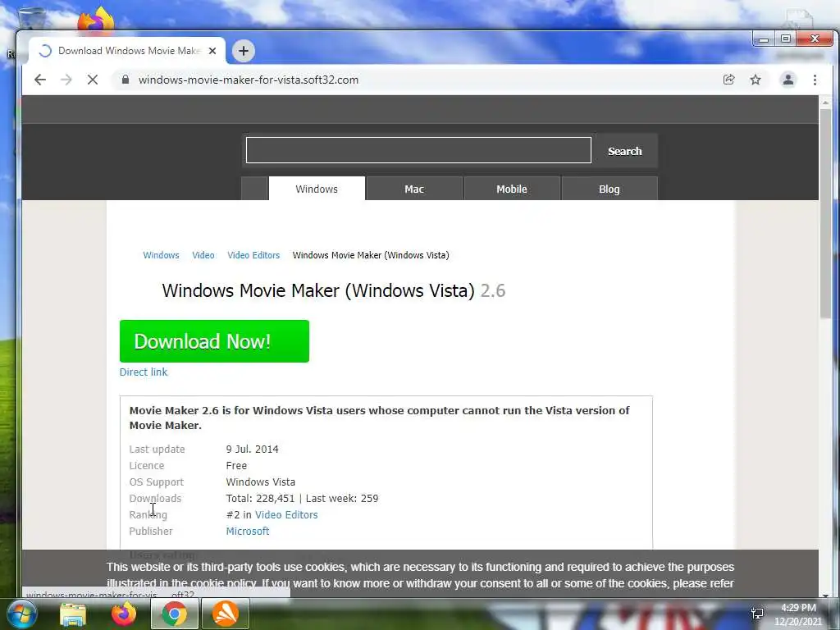
Task: Click the page vertical scrollbar thumb
Action: (x=825, y=213)
